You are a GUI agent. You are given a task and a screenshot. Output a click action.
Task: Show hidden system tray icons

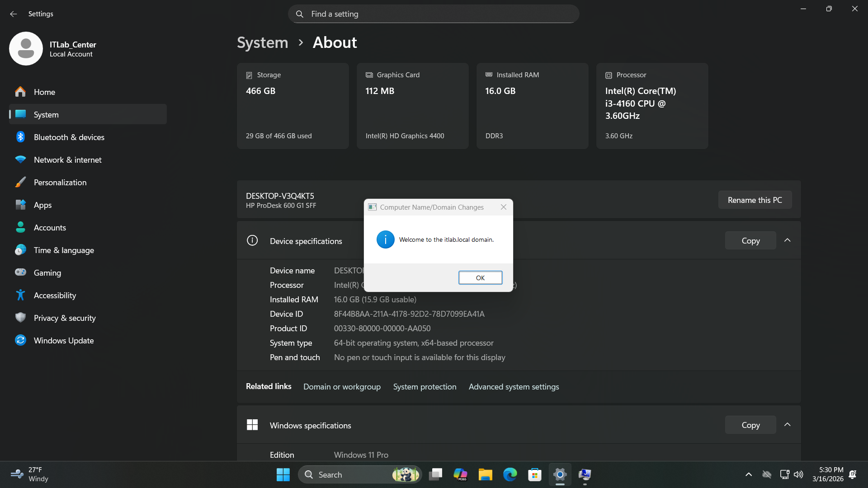coord(749,474)
